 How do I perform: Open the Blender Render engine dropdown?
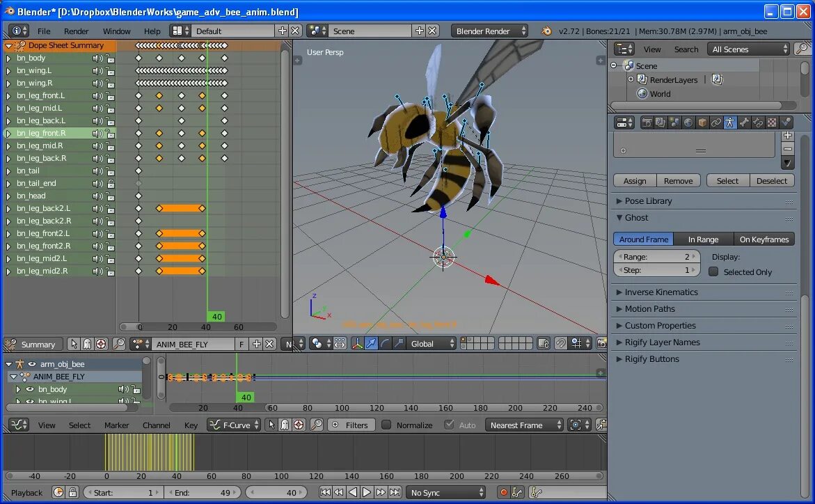tap(489, 31)
